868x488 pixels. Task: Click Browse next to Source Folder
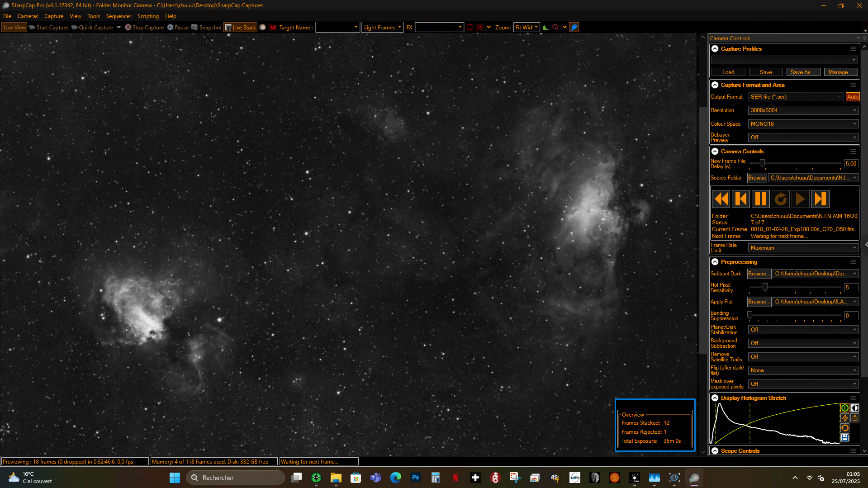pyautogui.click(x=757, y=178)
